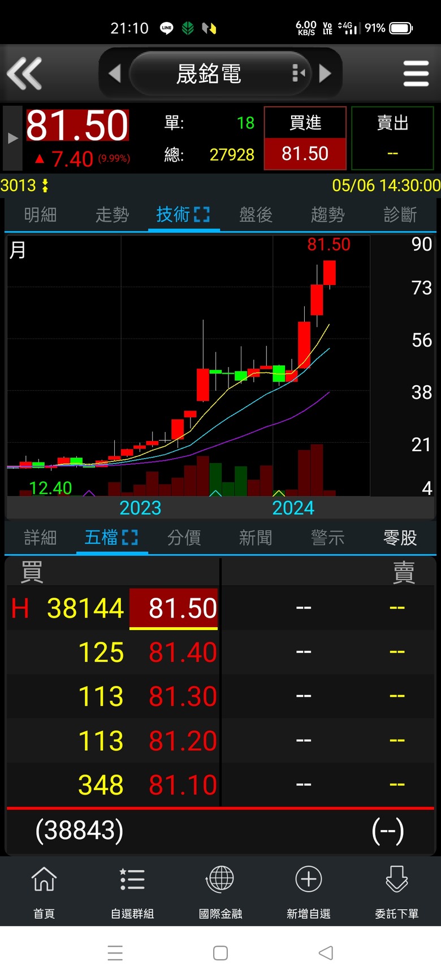Tap Android recent apps menu button
Screen dimensions: 441x980
pos(115,953)
